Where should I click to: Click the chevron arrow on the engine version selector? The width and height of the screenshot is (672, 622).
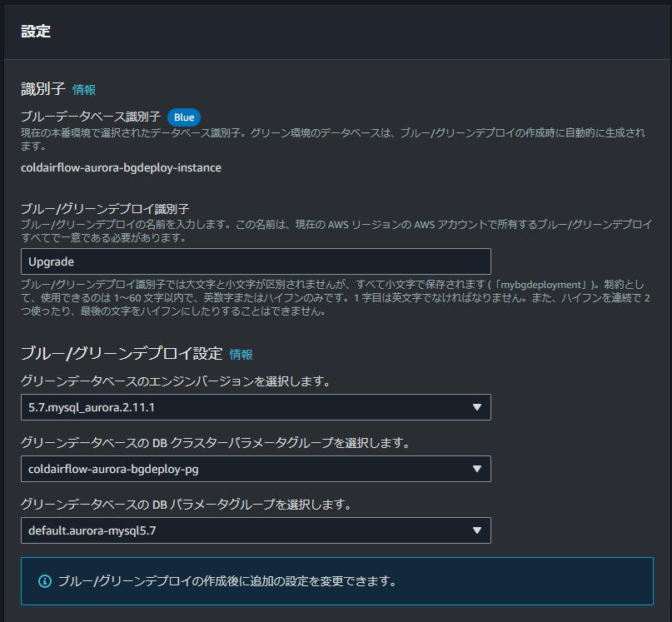pyautogui.click(x=477, y=407)
